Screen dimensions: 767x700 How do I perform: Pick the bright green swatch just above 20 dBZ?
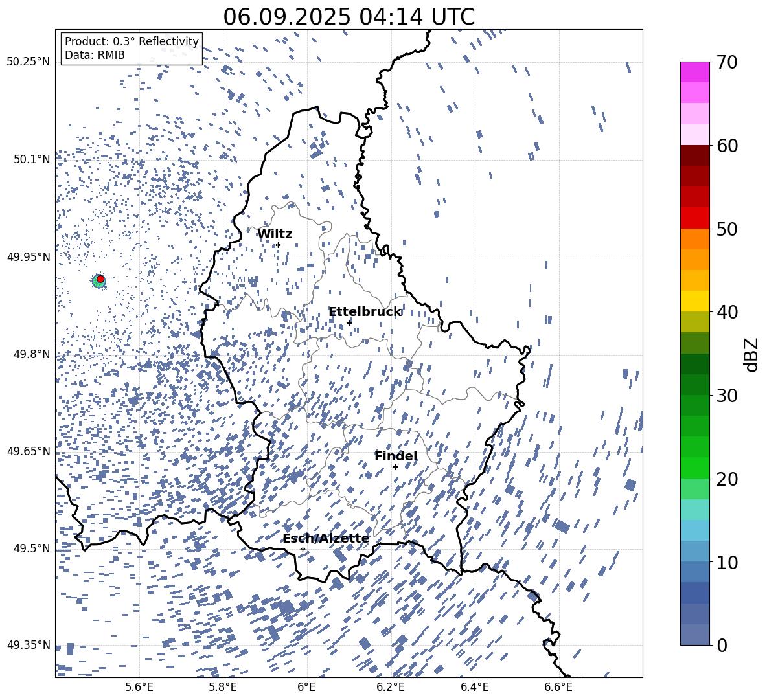[x=694, y=468]
